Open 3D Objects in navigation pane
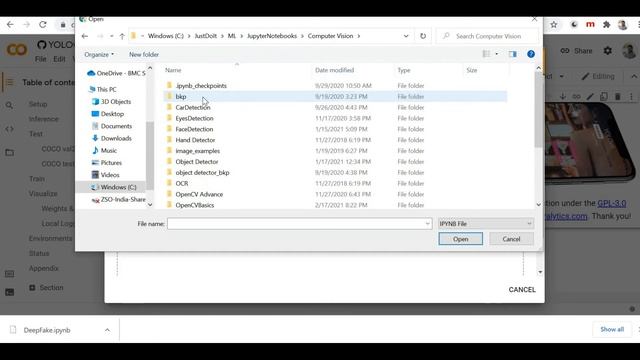 click(111, 102)
